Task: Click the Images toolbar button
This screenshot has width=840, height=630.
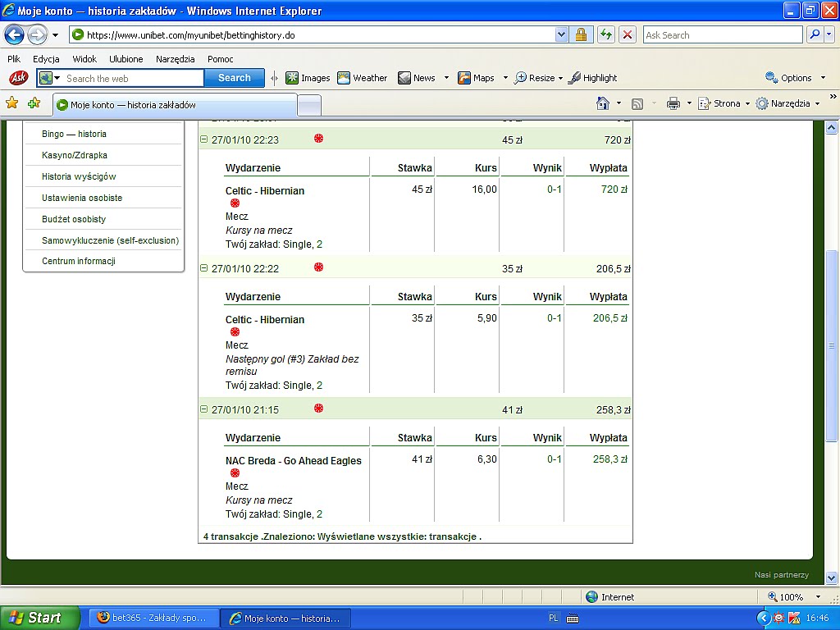Action: pyautogui.click(x=308, y=78)
